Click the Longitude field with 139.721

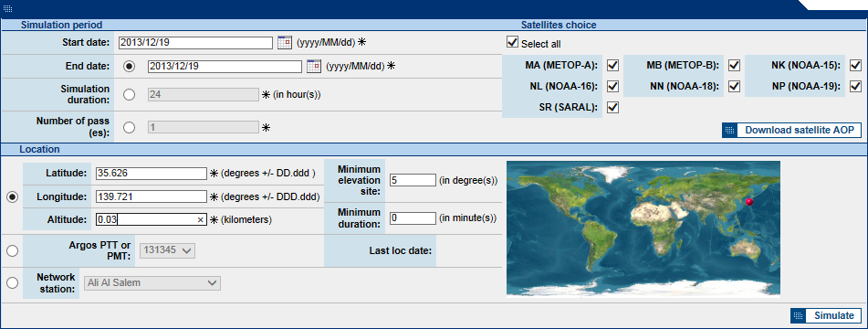pos(152,196)
